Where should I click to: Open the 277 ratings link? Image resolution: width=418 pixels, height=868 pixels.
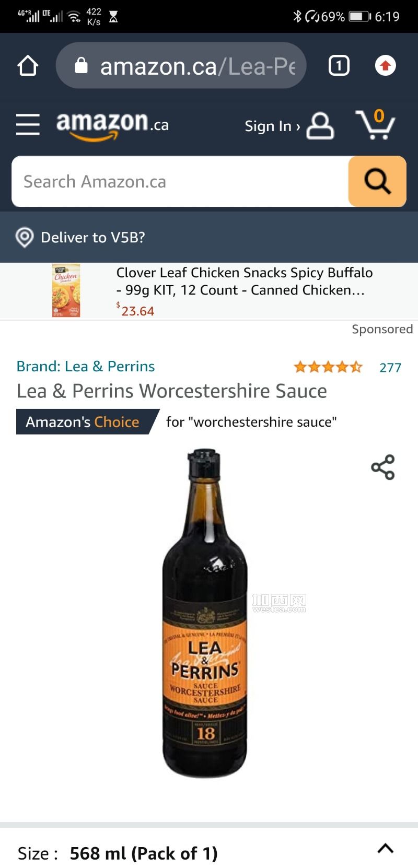[390, 368]
